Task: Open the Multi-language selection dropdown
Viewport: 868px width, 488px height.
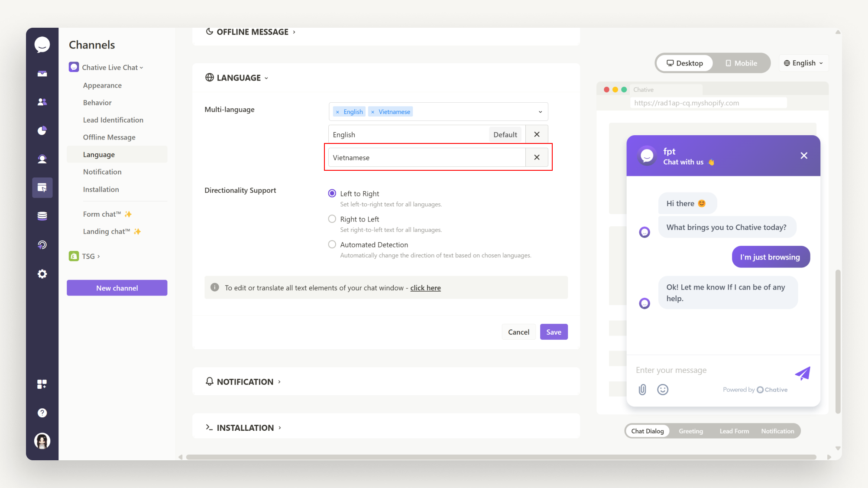Action: coord(540,111)
